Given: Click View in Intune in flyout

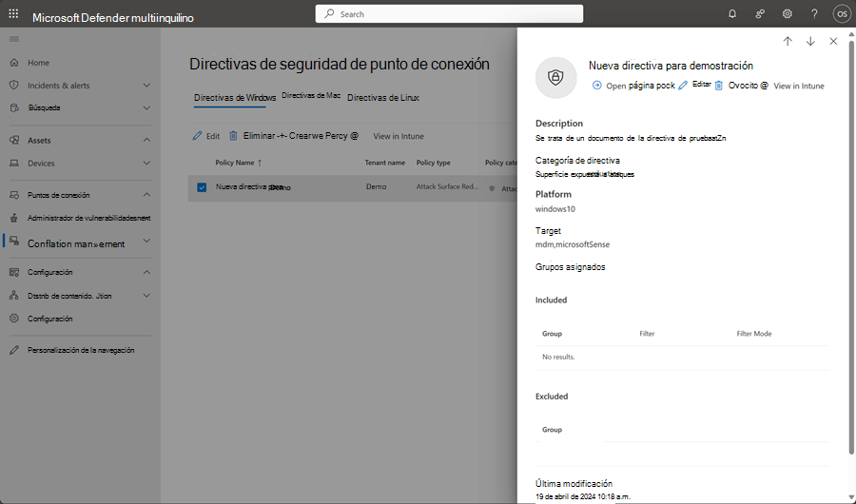Looking at the screenshot, I should (799, 86).
